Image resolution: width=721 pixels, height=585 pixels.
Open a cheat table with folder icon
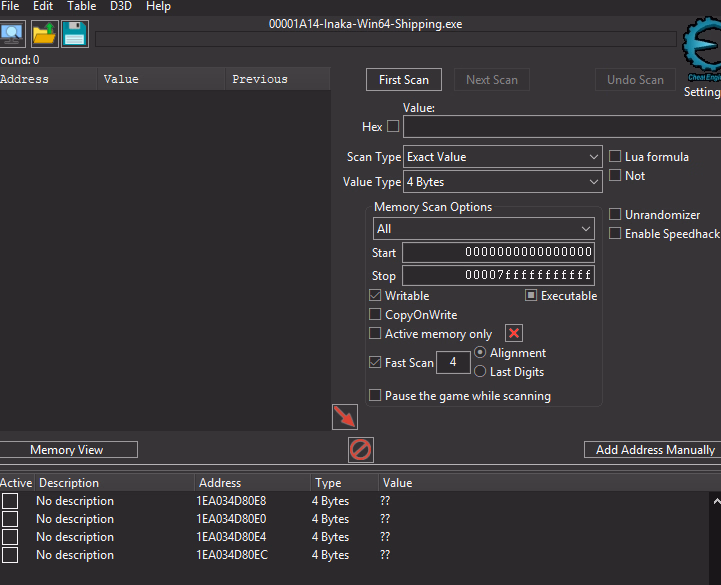[x=44, y=34]
